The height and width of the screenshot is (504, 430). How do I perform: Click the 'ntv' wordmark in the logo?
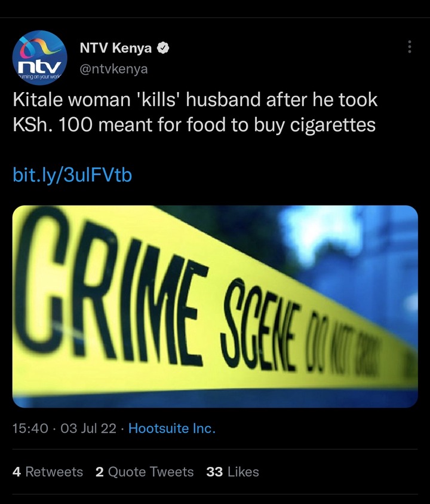tap(39, 67)
